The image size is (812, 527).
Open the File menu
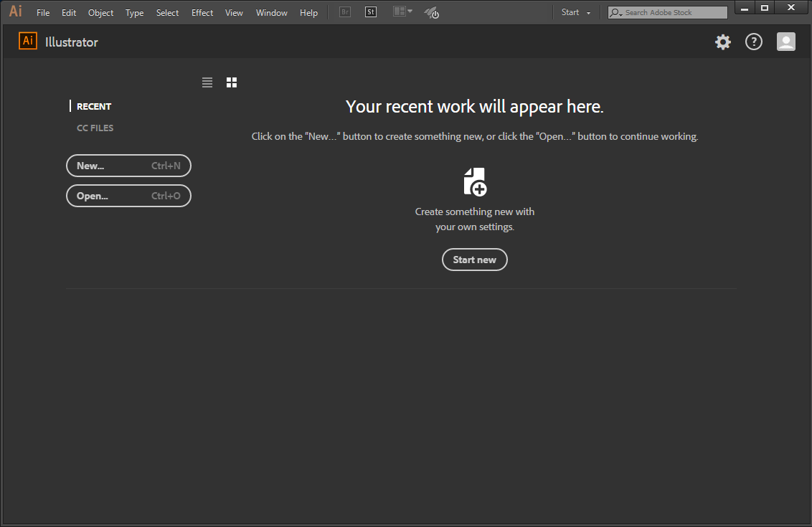click(x=43, y=12)
